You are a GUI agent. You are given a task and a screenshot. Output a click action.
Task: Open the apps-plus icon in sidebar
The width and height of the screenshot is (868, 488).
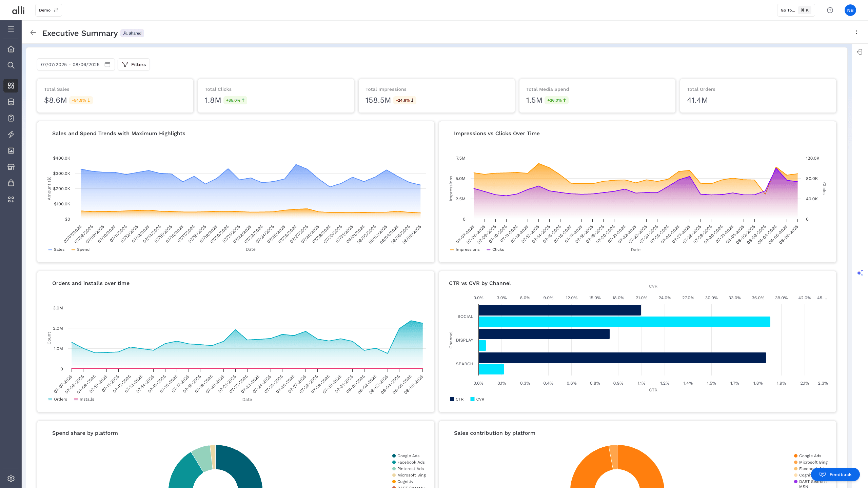[x=11, y=199]
